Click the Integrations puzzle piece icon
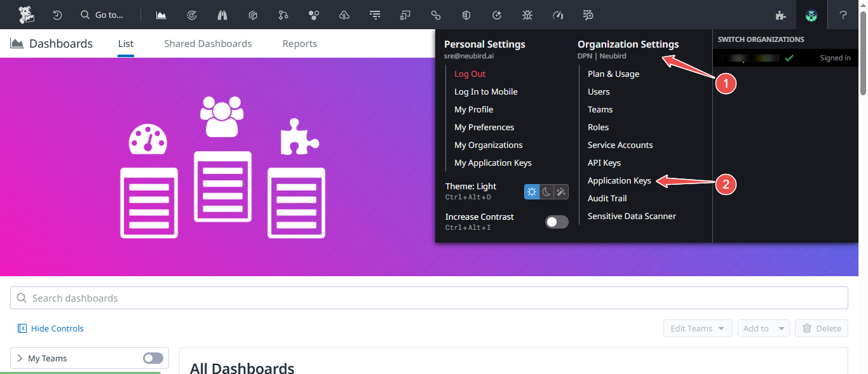The image size is (868, 374). [x=780, y=15]
